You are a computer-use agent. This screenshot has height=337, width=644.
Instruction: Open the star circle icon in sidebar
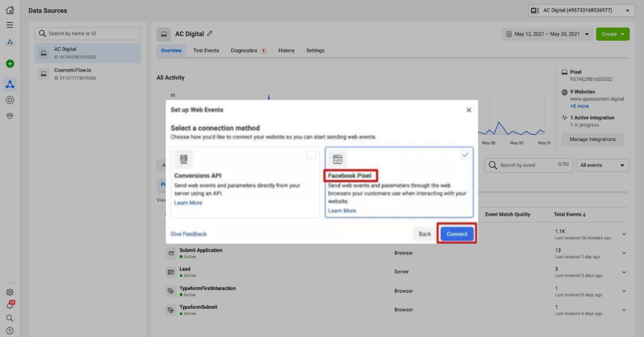[10, 100]
